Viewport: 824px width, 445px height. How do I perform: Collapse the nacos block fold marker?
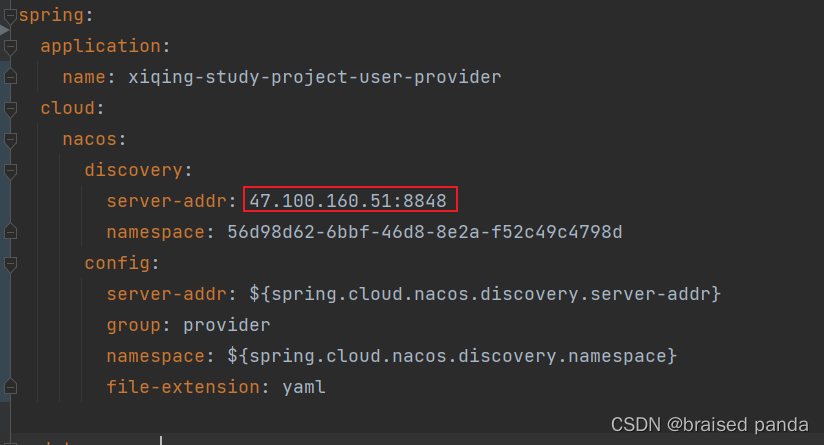click(9, 140)
